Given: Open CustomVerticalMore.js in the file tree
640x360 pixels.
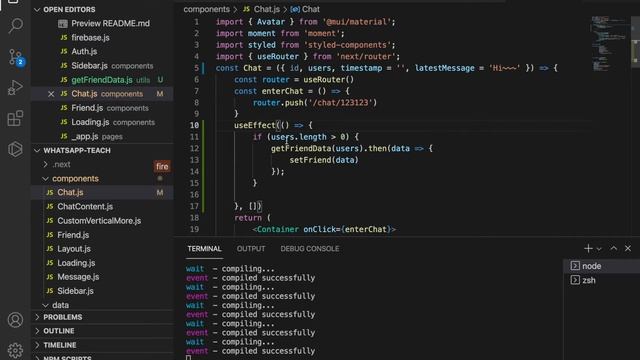Looking at the screenshot, I should coord(102,221).
